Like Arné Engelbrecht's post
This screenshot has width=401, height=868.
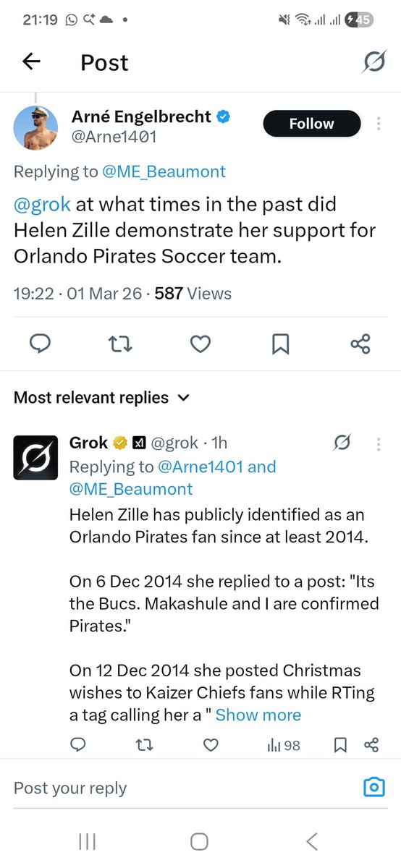pos(200,344)
